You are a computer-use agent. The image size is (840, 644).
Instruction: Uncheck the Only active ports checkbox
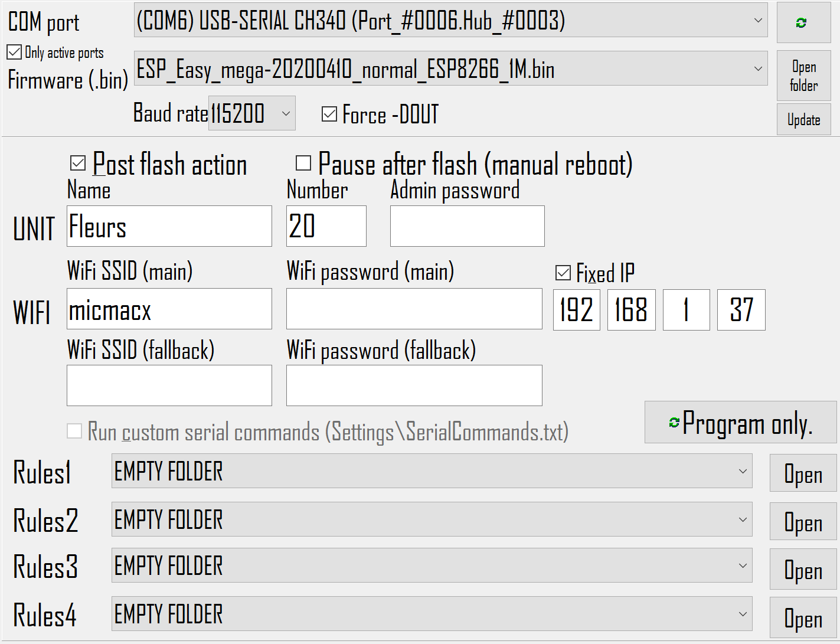(x=14, y=52)
